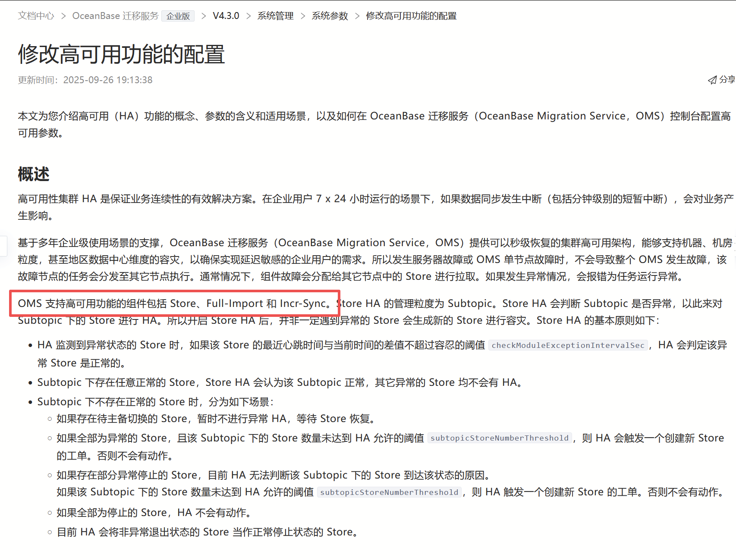
Task: Click the chevron before V4.3.0
Action: pos(204,16)
